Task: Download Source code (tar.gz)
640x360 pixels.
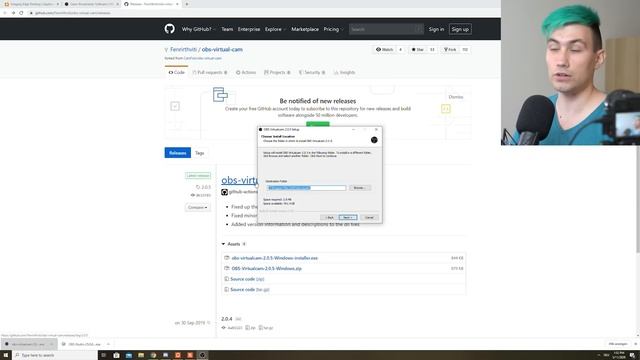Action: (x=250, y=289)
